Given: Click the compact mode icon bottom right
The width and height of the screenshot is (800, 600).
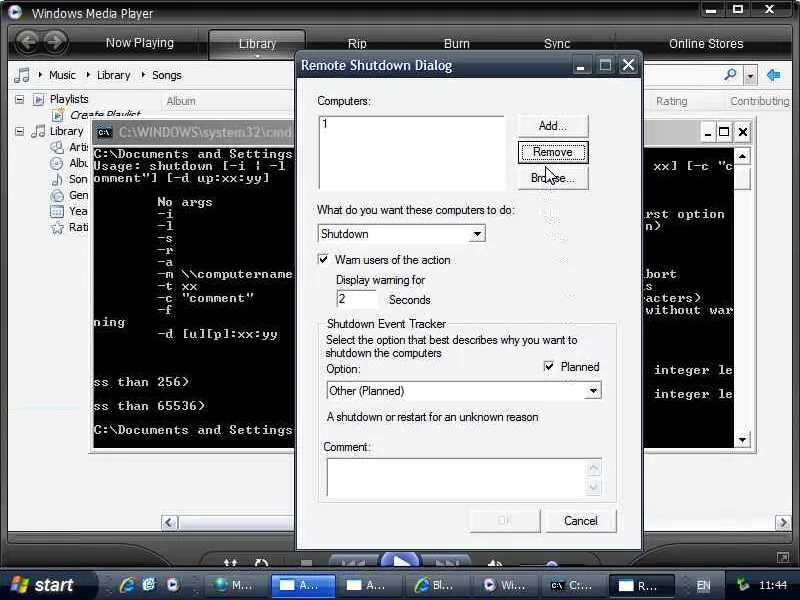Looking at the screenshot, I should (783, 558).
